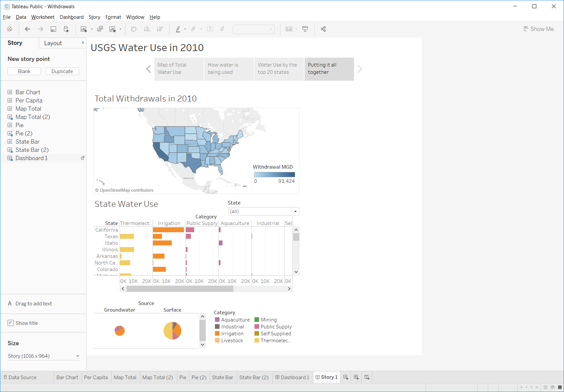The image size is (564, 392).
Task: Click the Mining green legend swatch
Action: pos(257,320)
